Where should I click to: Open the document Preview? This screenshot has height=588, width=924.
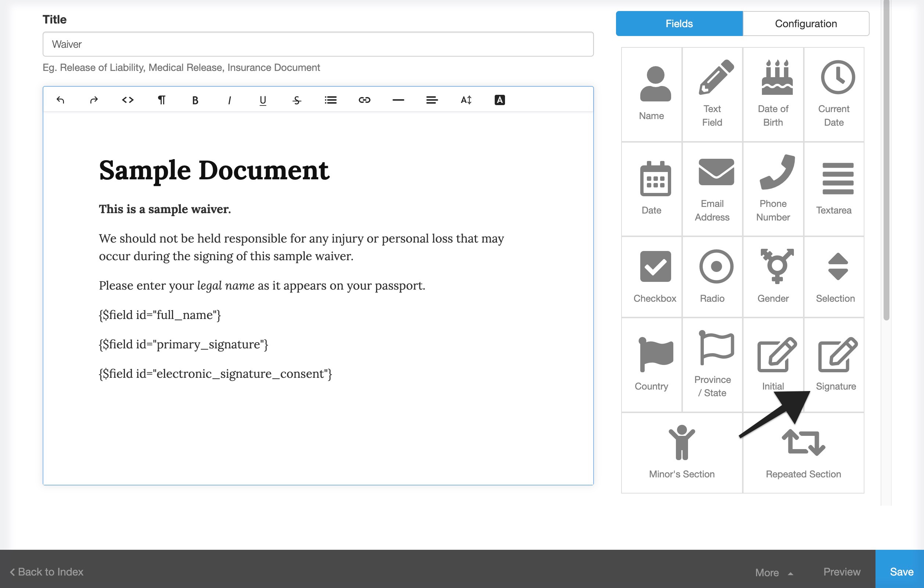(842, 572)
